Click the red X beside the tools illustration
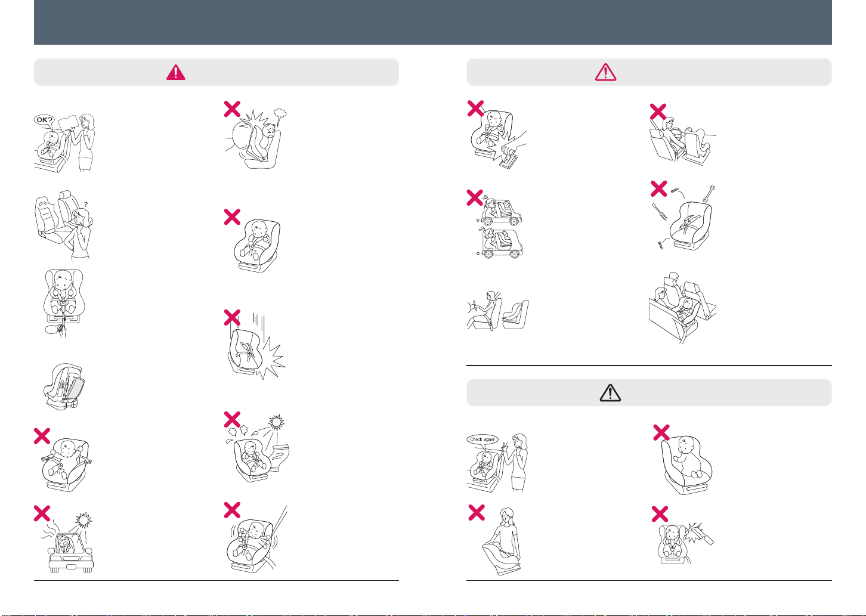Screen dimensions: 866x616 click(658, 188)
